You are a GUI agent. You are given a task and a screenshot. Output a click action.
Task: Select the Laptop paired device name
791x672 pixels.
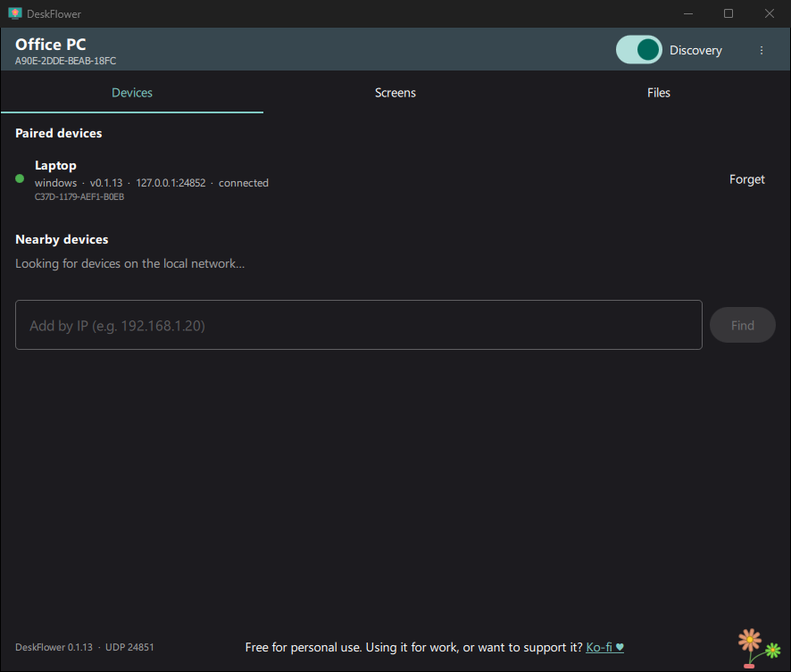(55, 165)
